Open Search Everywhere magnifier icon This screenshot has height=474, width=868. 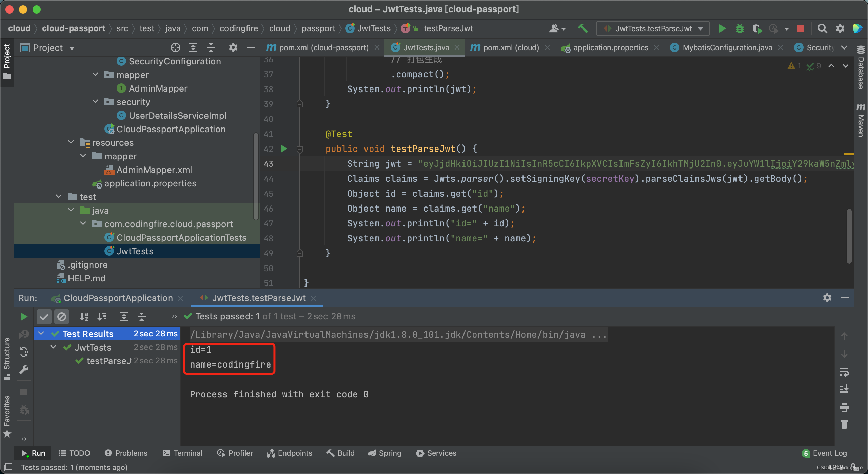pos(822,28)
